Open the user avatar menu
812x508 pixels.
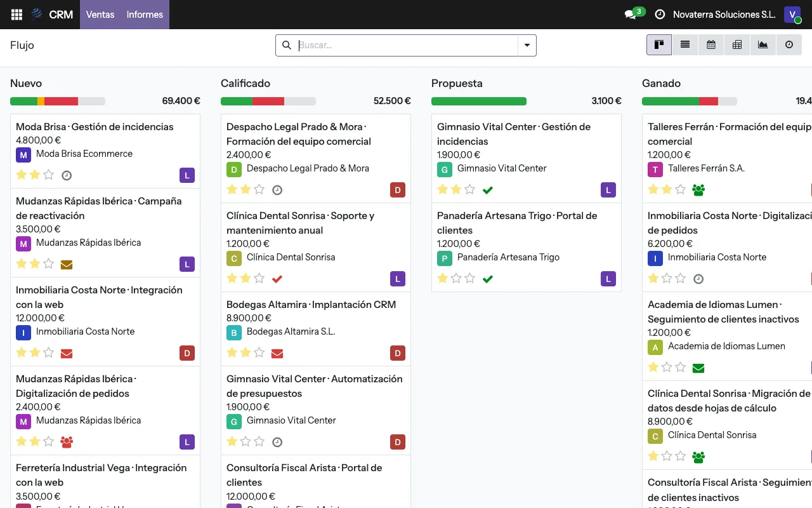coord(792,15)
